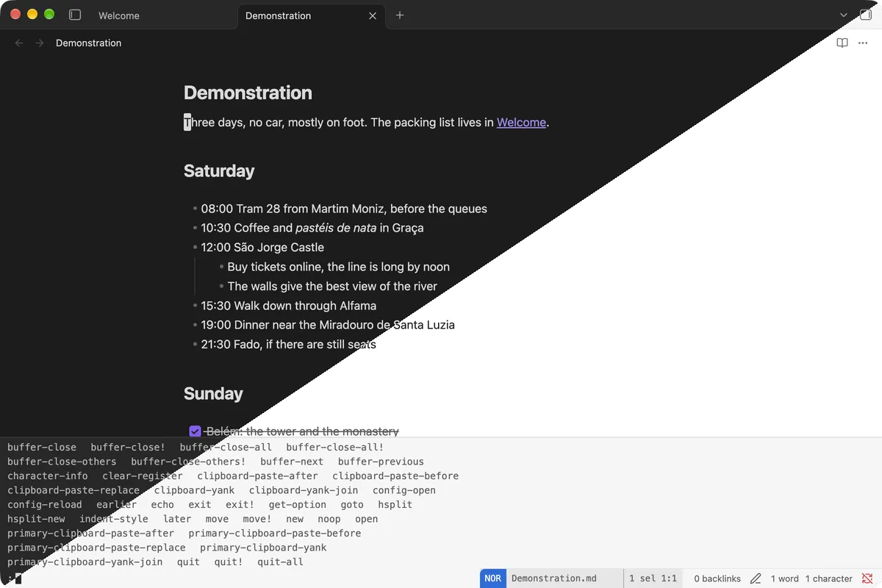This screenshot has width=882, height=588.
Task: Click the 1 word count
Action: tap(785, 578)
